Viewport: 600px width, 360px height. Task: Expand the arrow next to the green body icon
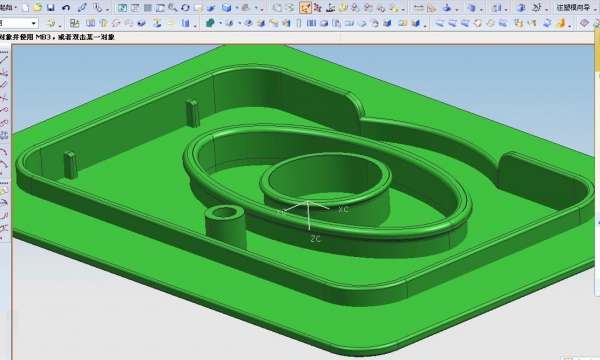(220, 24)
